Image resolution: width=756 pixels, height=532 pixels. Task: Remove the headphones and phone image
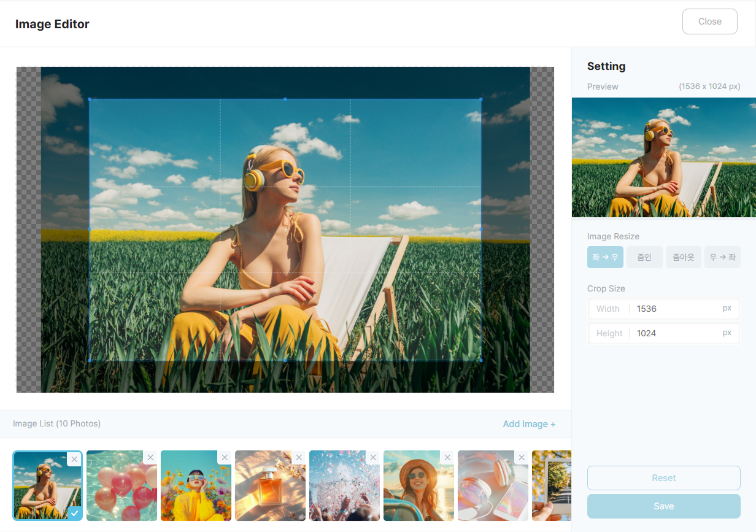click(522, 458)
